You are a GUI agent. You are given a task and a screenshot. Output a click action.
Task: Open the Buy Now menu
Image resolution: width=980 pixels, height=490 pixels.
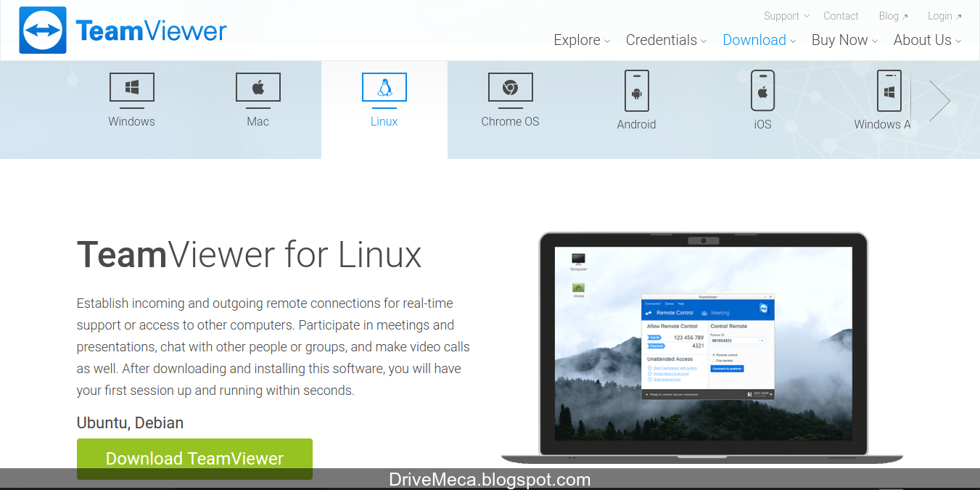844,40
